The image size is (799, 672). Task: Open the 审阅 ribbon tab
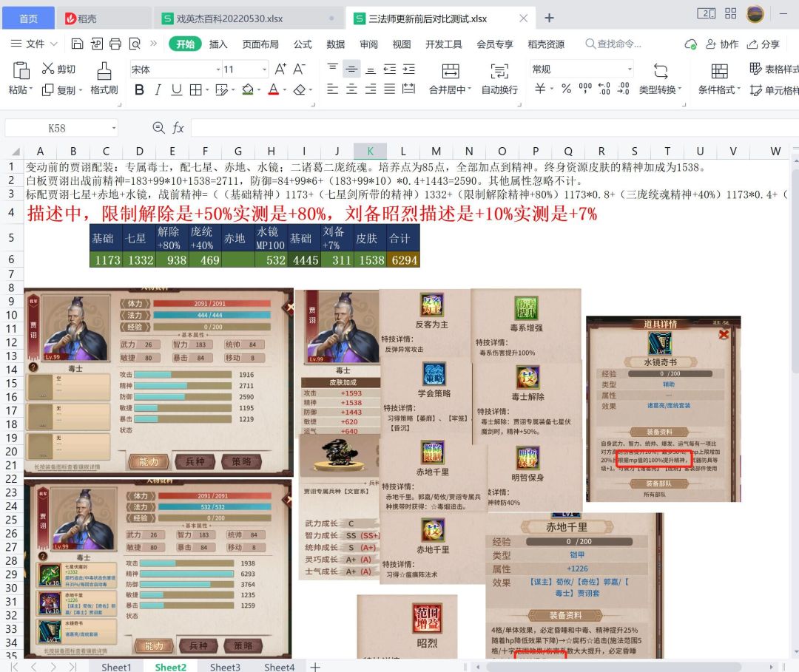[x=369, y=44]
